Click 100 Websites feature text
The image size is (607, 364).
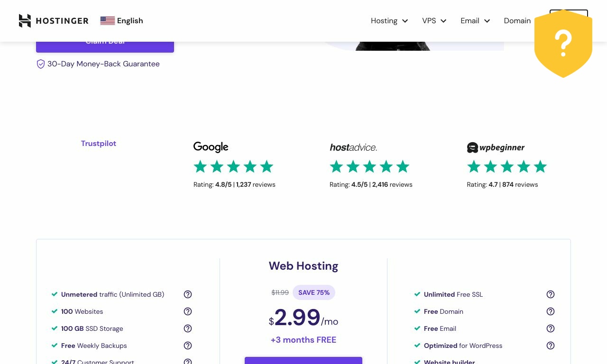pyautogui.click(x=82, y=311)
